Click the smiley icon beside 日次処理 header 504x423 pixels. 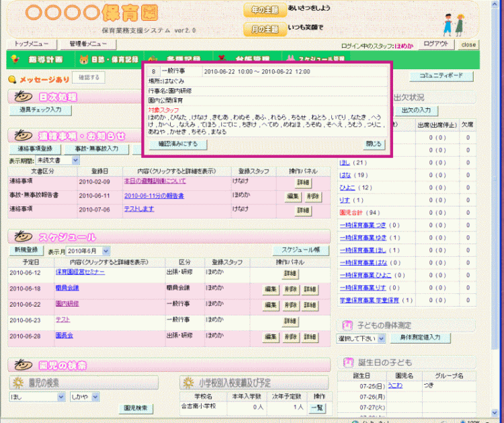pyautogui.click(x=22, y=97)
